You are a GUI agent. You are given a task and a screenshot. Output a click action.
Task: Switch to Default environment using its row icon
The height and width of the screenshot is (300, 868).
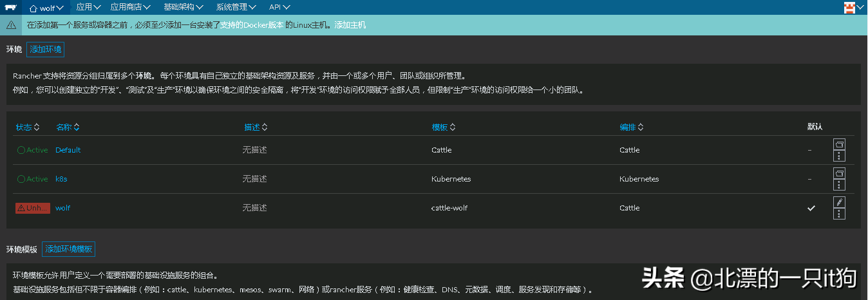(839, 144)
